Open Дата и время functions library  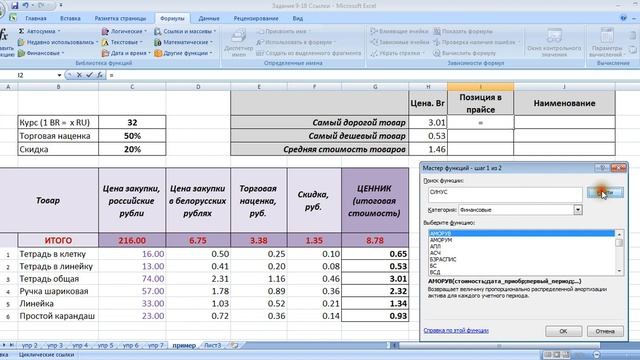[x=126, y=53]
